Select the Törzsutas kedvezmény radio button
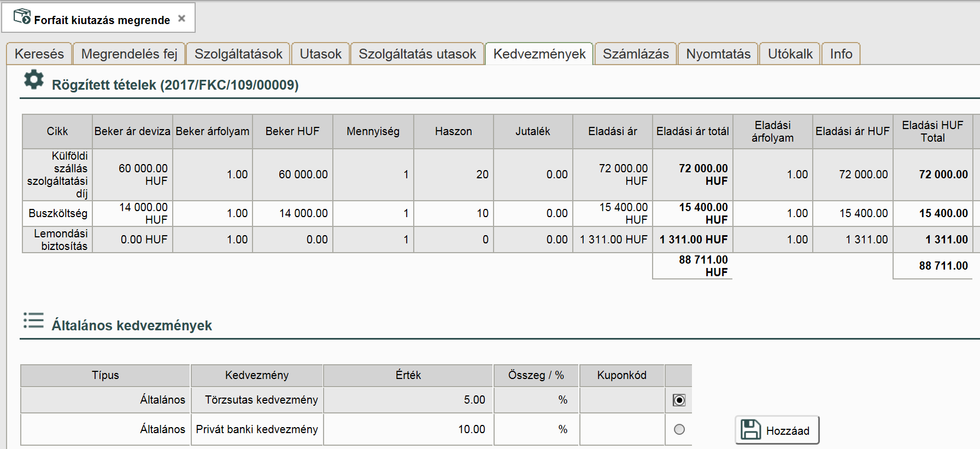Image resolution: width=980 pixels, height=449 pixels. tap(679, 400)
